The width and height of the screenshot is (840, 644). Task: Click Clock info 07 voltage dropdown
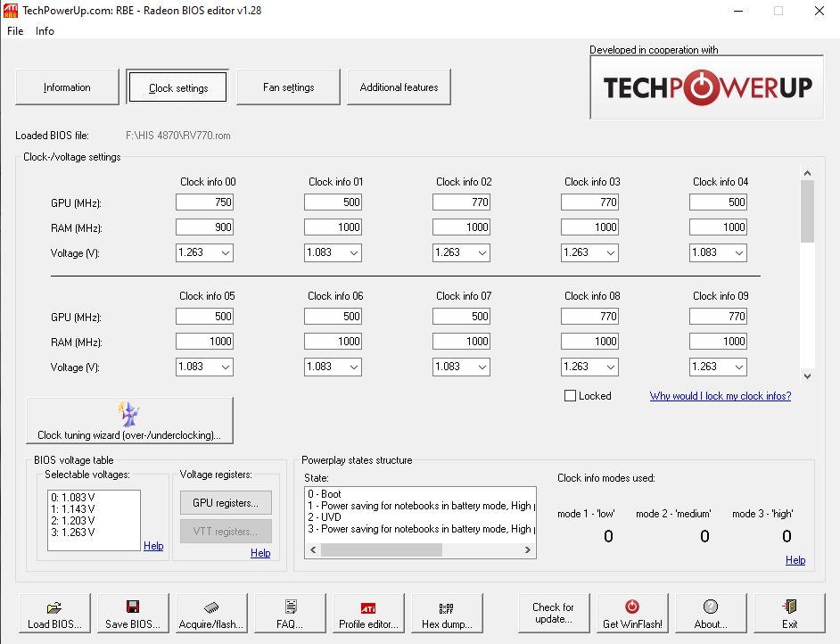pyautogui.click(x=461, y=367)
